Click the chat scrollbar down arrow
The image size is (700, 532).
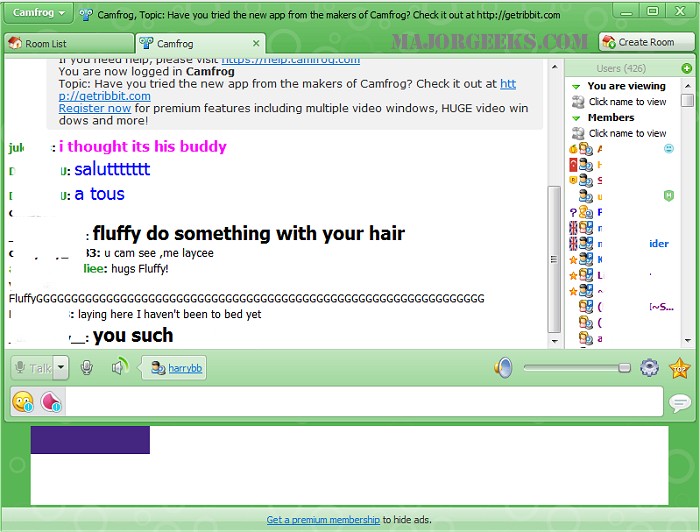(554, 341)
